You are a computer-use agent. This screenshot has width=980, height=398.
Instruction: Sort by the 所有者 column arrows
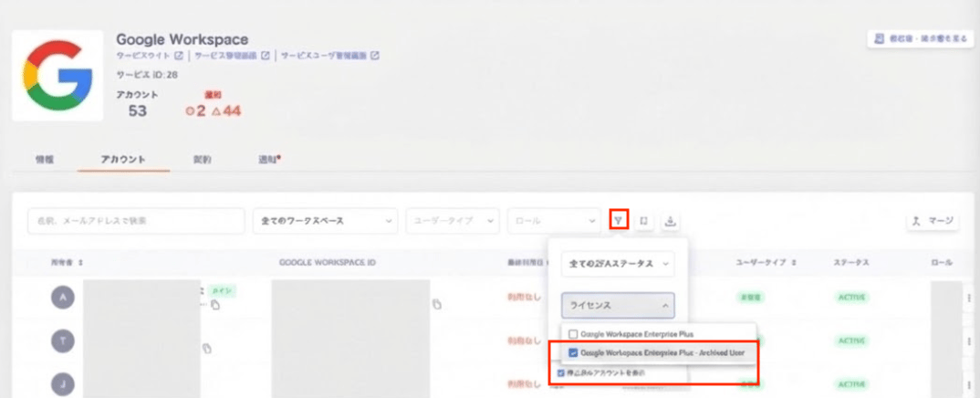(x=81, y=263)
